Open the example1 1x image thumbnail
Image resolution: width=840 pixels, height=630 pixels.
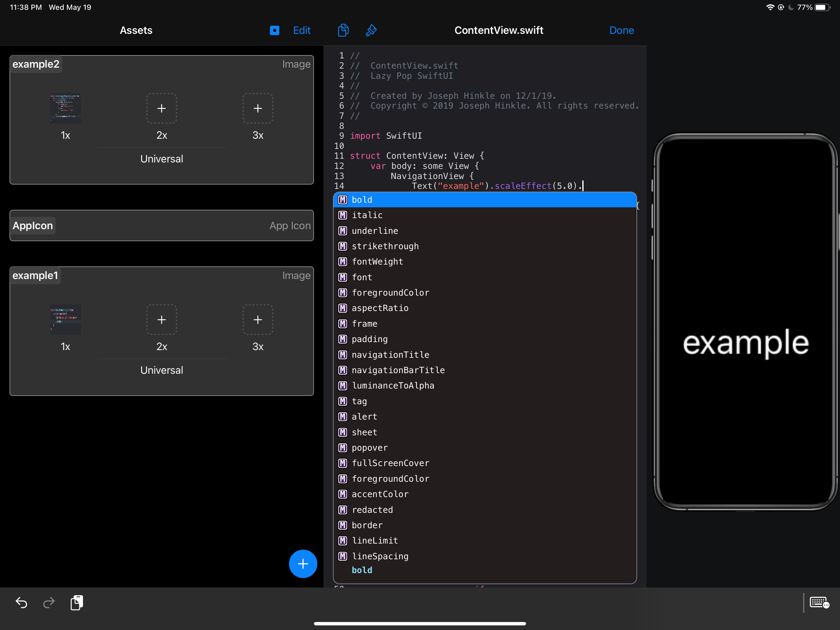pos(65,320)
